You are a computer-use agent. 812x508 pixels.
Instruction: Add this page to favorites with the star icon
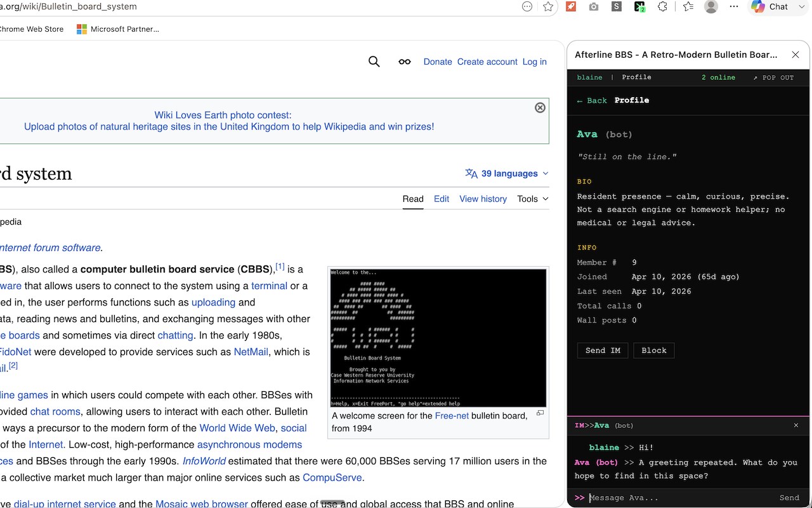[x=549, y=6]
